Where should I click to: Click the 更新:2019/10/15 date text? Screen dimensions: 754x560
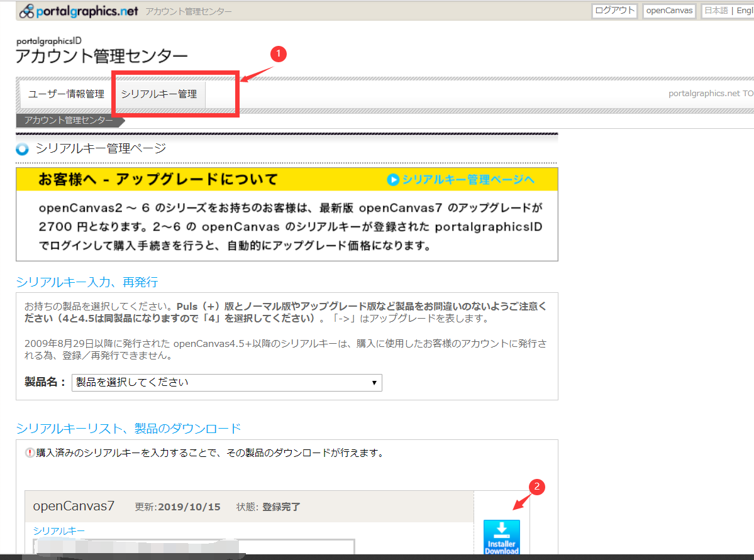pos(177,507)
